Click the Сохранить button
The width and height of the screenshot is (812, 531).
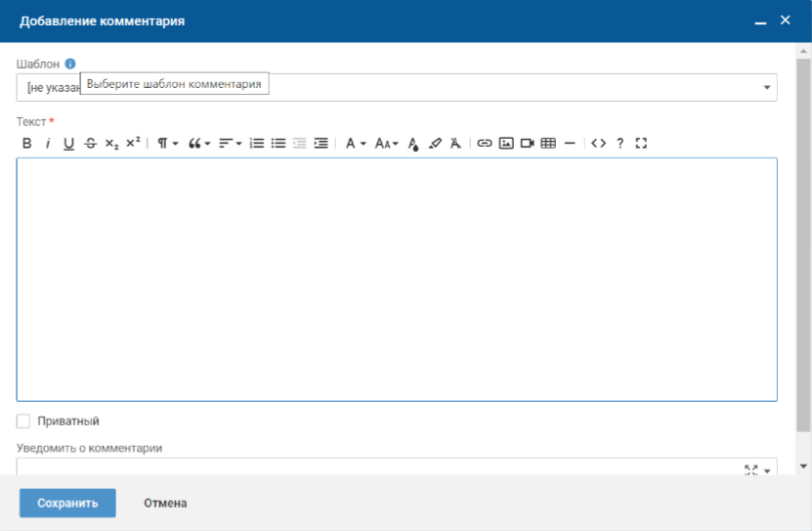coord(67,503)
